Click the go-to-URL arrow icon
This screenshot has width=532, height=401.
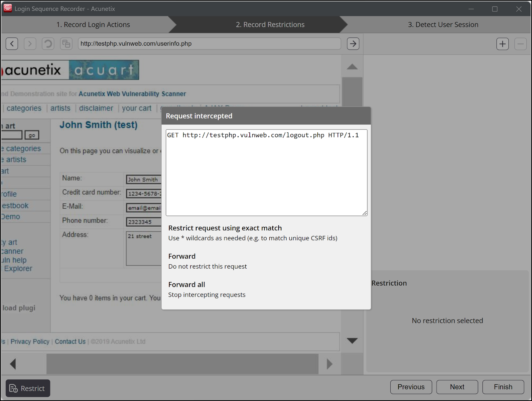(353, 44)
